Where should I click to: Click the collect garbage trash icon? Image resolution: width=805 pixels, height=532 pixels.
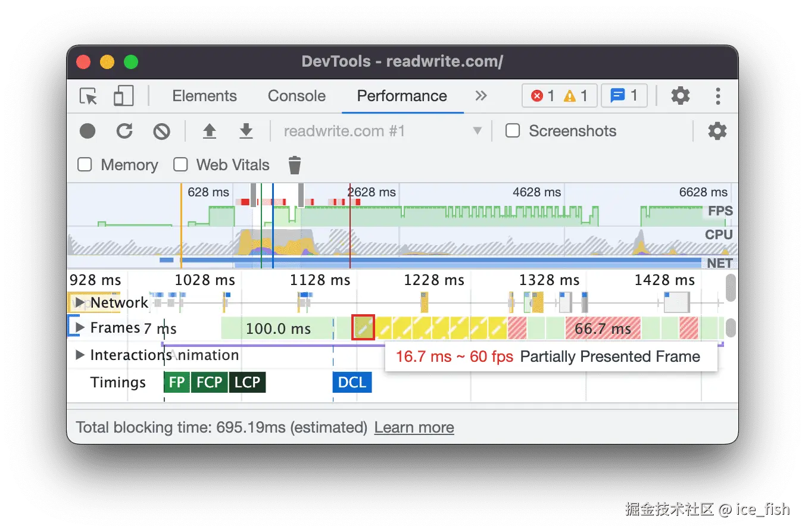click(295, 165)
